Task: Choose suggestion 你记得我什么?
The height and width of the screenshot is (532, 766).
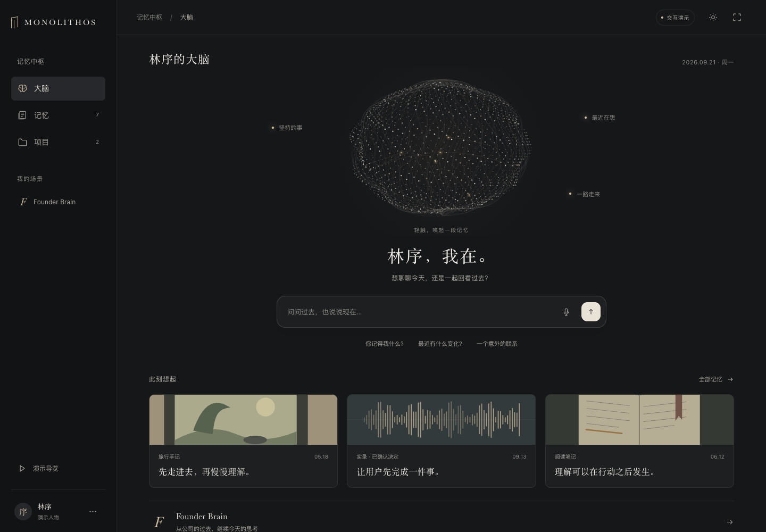Action: (x=385, y=344)
